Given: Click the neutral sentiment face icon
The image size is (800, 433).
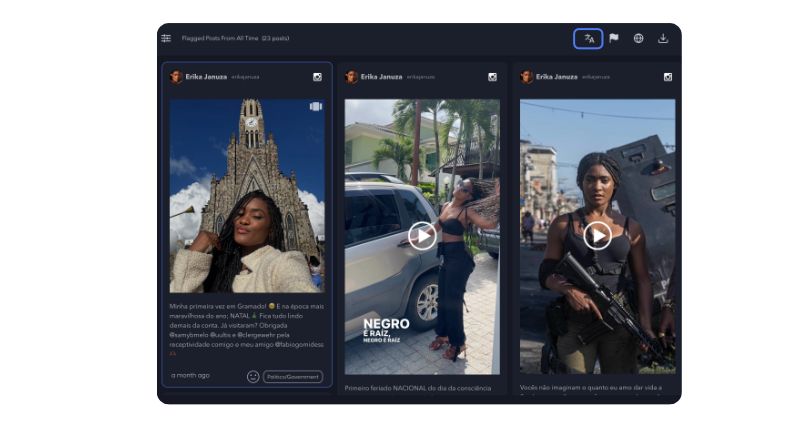Looking at the screenshot, I should pyautogui.click(x=253, y=376).
